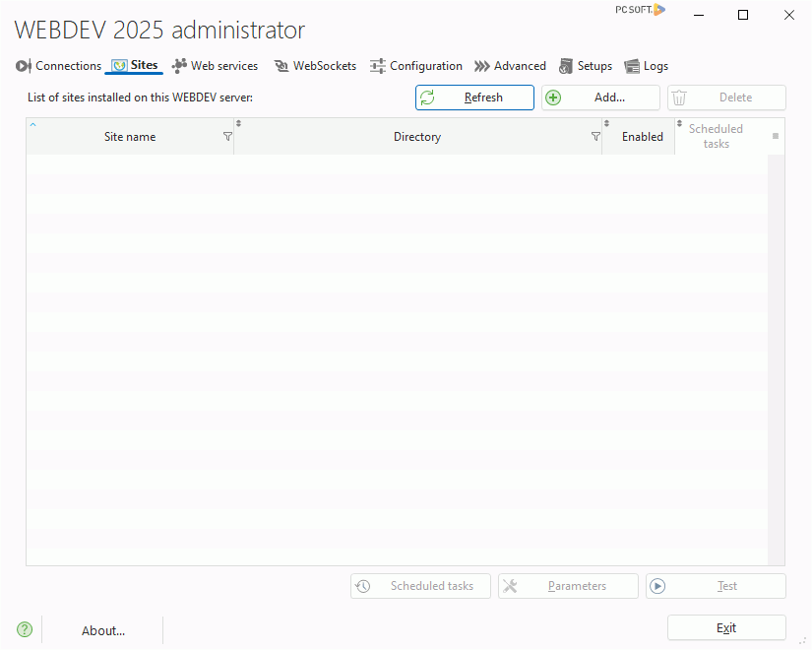The width and height of the screenshot is (812, 650).
Task: Click the Site name column filter icon
Action: coord(227,137)
